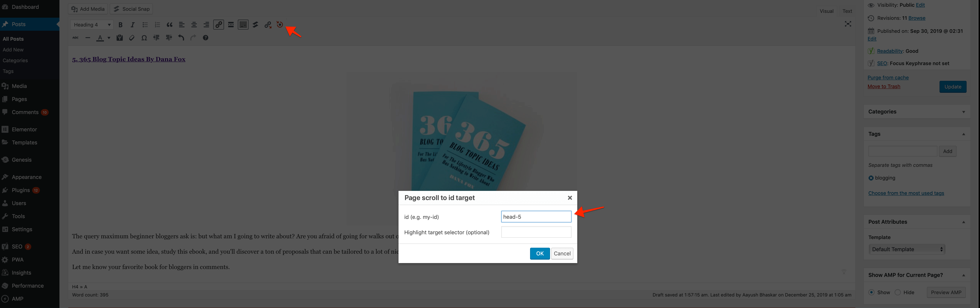This screenshot has width=980, height=308.
Task: Click the Social Snap button
Action: pos(132,9)
